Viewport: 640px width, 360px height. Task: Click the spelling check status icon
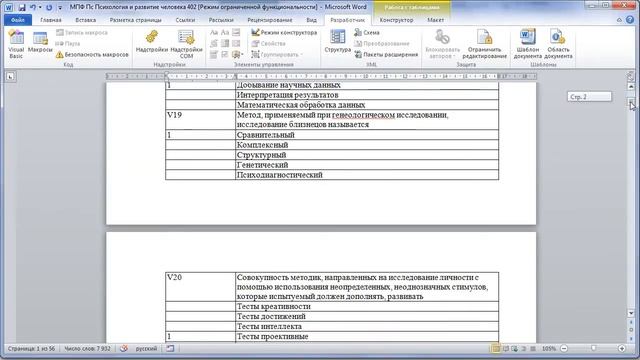click(x=124, y=349)
